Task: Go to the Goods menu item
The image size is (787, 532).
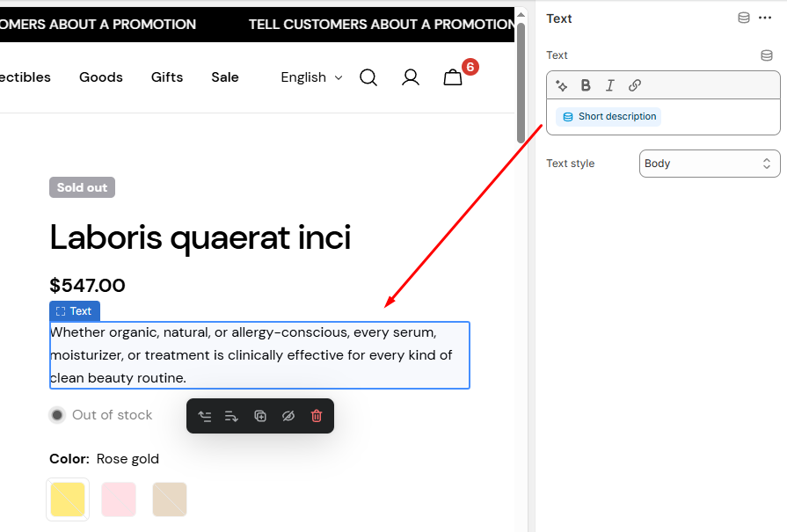Action: 101,77
